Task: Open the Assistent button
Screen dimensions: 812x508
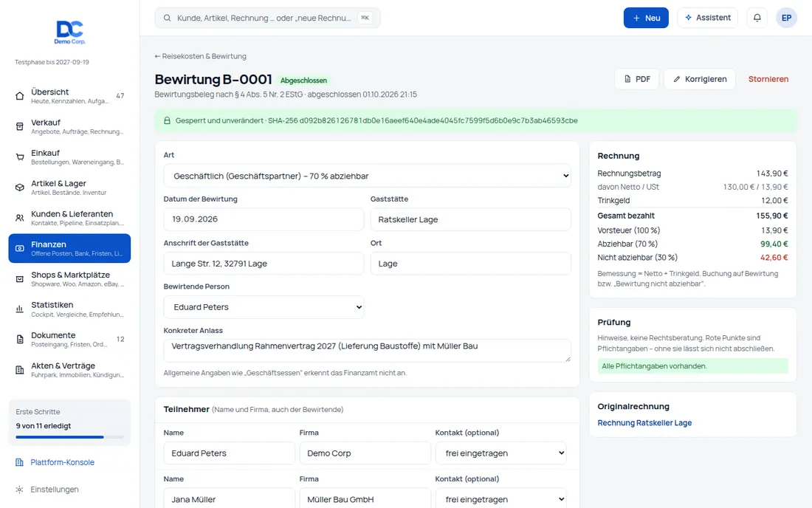Action: pyautogui.click(x=707, y=18)
